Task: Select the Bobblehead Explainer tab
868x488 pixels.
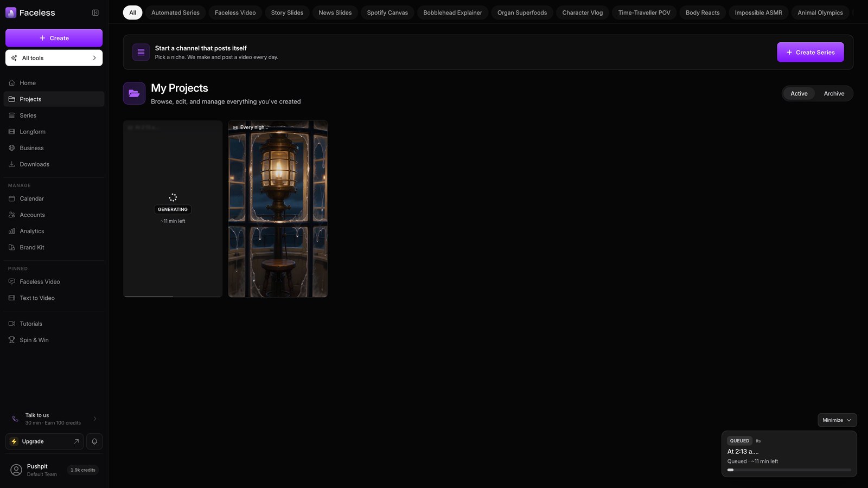Action: pos(452,12)
